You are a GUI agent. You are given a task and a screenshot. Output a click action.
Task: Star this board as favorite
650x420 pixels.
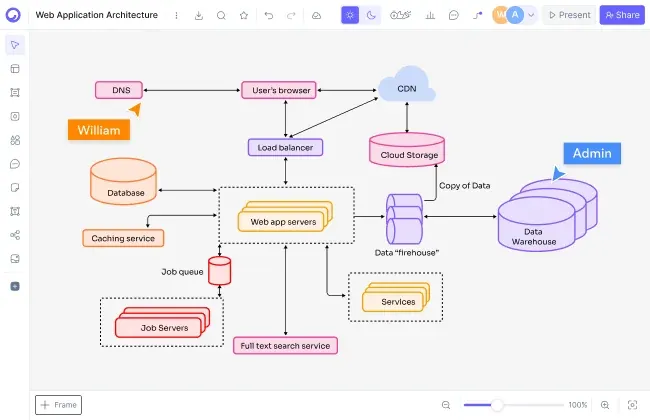pos(244,15)
